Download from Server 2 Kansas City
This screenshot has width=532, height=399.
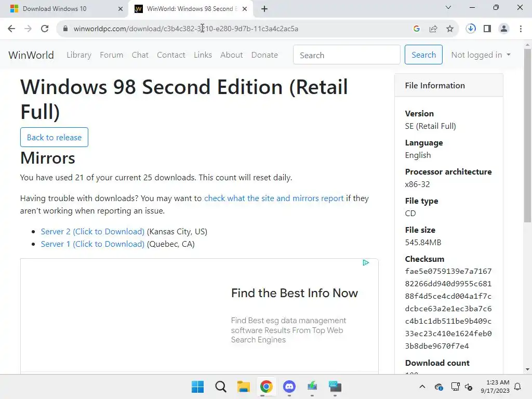92,231
